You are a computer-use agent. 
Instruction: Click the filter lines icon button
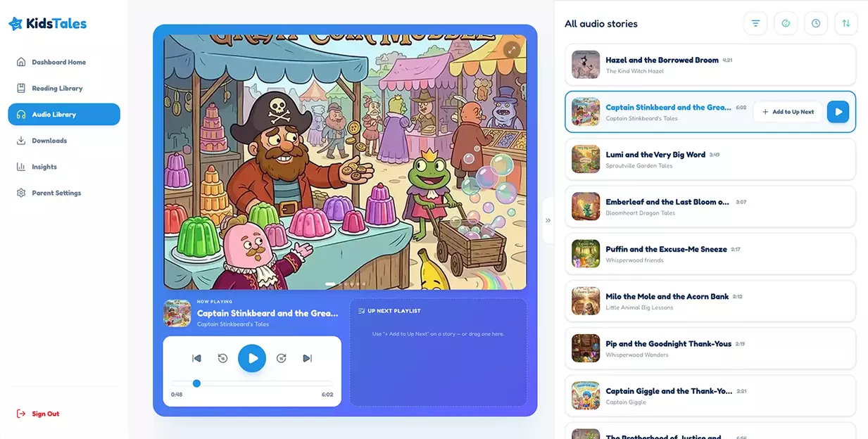755,23
